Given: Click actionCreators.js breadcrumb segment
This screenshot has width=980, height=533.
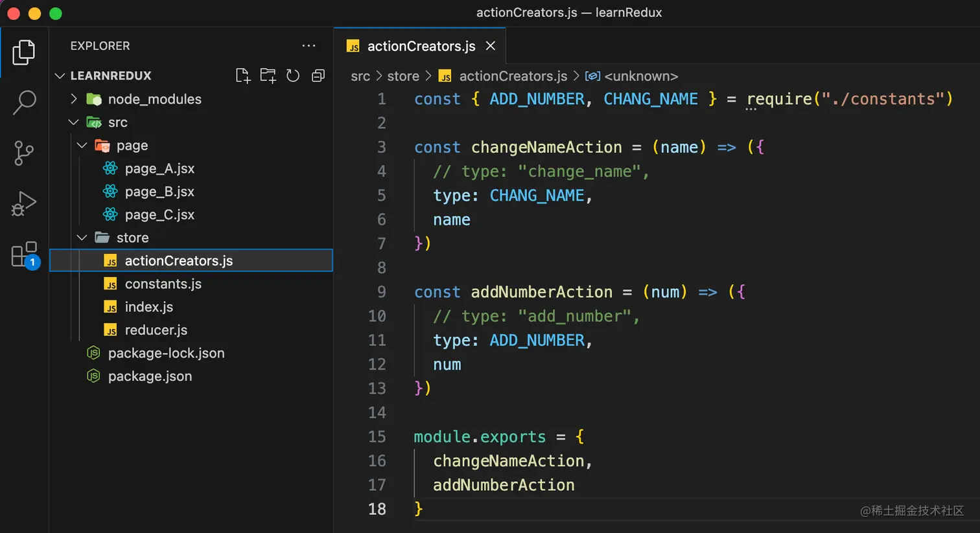Looking at the screenshot, I should pos(513,76).
